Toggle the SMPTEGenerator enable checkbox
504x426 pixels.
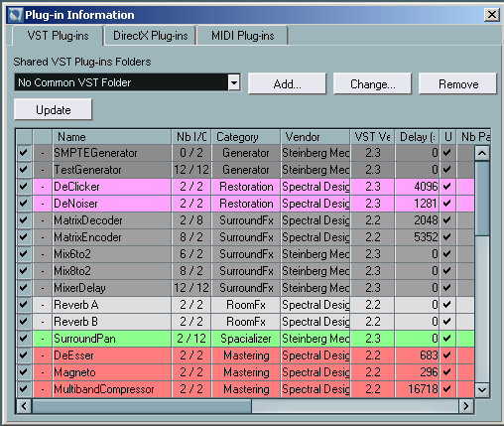coord(24,153)
